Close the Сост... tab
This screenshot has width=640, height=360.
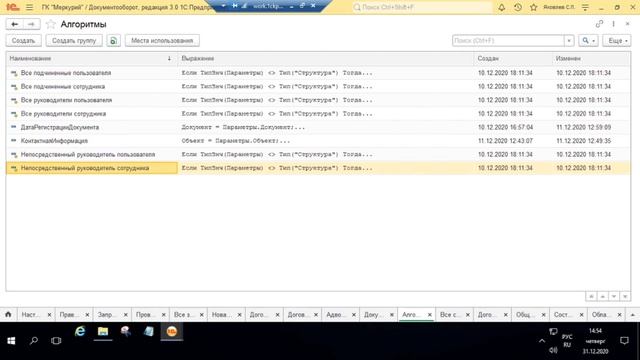(x=582, y=315)
